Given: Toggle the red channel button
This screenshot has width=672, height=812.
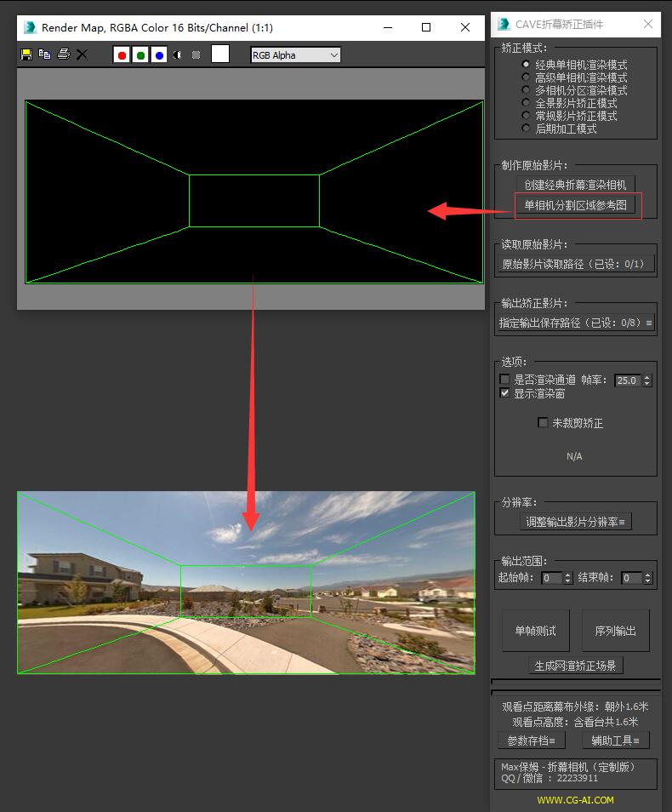Looking at the screenshot, I should [122, 54].
